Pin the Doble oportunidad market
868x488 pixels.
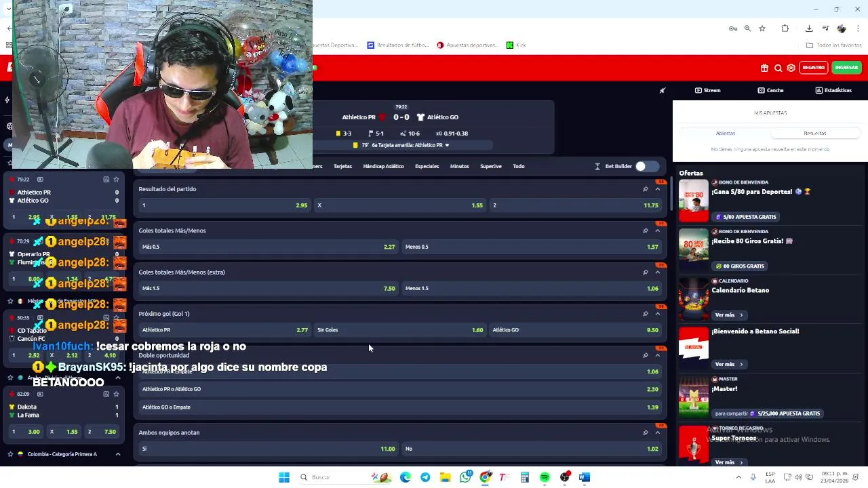[645, 355]
